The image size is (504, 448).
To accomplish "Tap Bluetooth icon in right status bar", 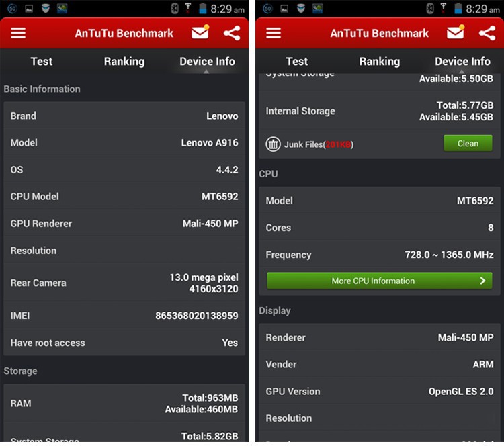I will (x=430, y=9).
